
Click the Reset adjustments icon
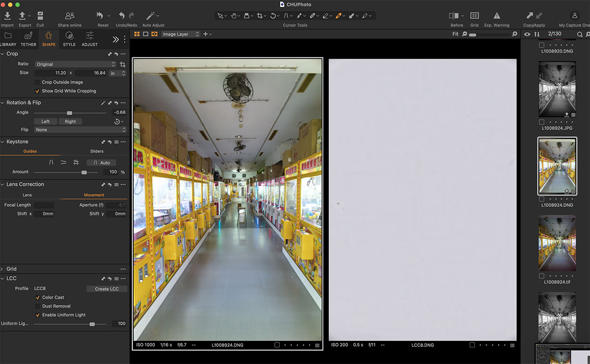pyautogui.click(x=100, y=16)
